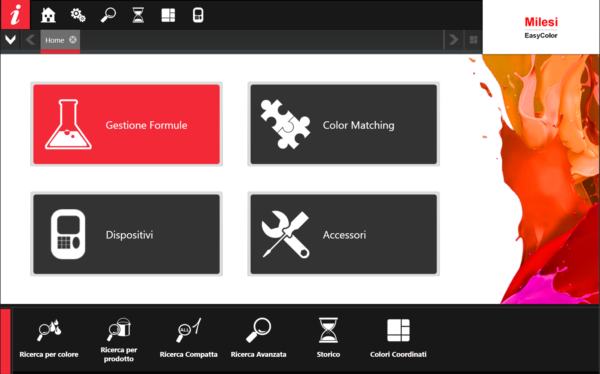This screenshot has height=374, width=600.
Task: Open Storico from bottom bar
Action: tap(328, 339)
